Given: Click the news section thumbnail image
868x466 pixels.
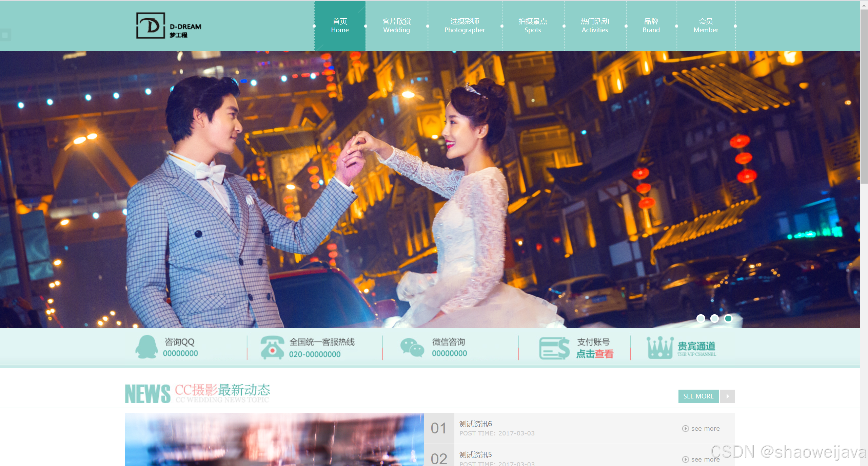Looking at the screenshot, I should 274,440.
